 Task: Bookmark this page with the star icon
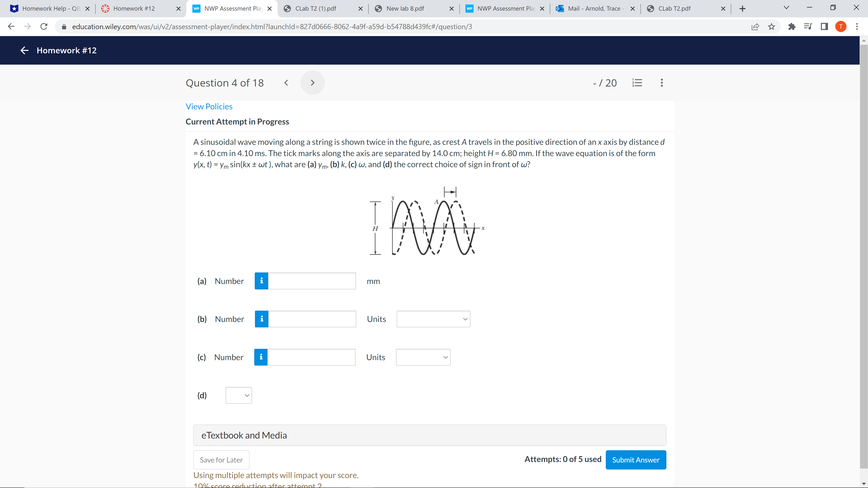click(771, 27)
